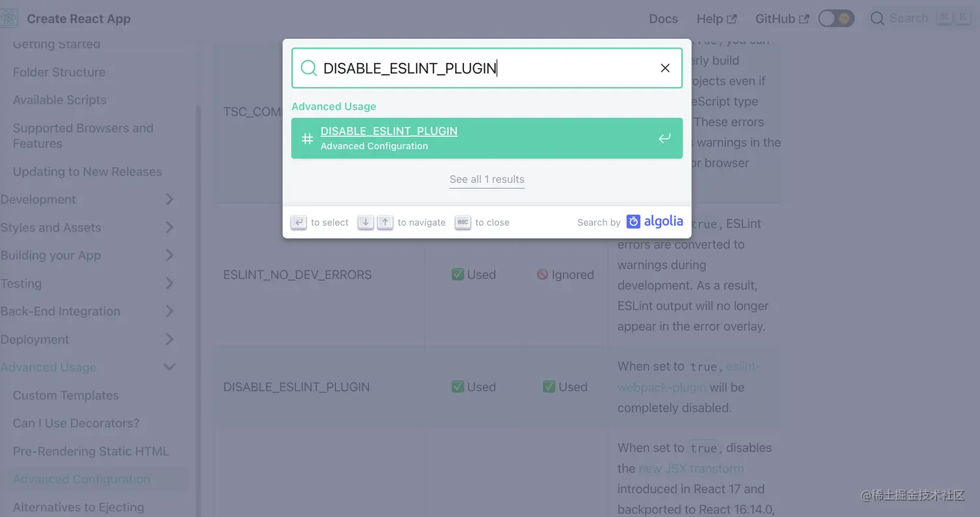Open the Docs navbar item
The width and height of the screenshot is (980, 517).
663,19
